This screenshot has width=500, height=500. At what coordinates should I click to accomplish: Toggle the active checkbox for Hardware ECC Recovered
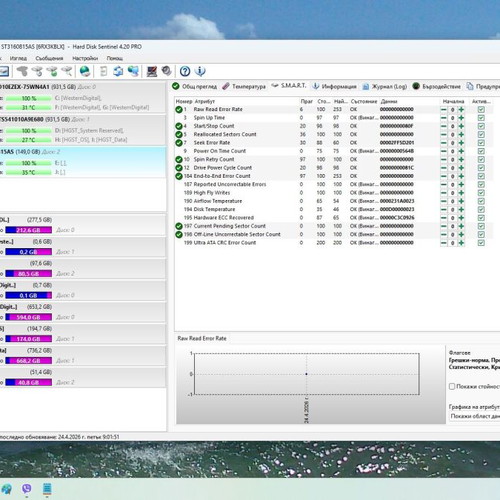click(x=481, y=218)
